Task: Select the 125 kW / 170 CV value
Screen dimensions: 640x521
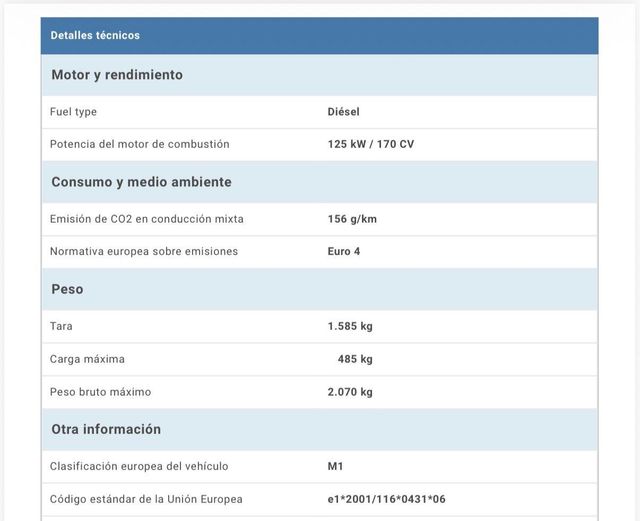Action: click(x=370, y=144)
